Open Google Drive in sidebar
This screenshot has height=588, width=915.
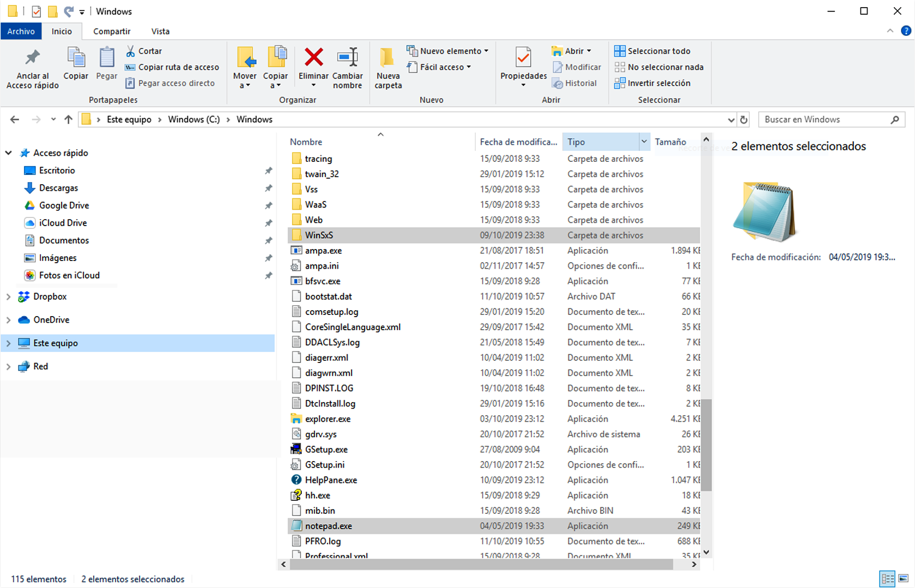coord(64,205)
